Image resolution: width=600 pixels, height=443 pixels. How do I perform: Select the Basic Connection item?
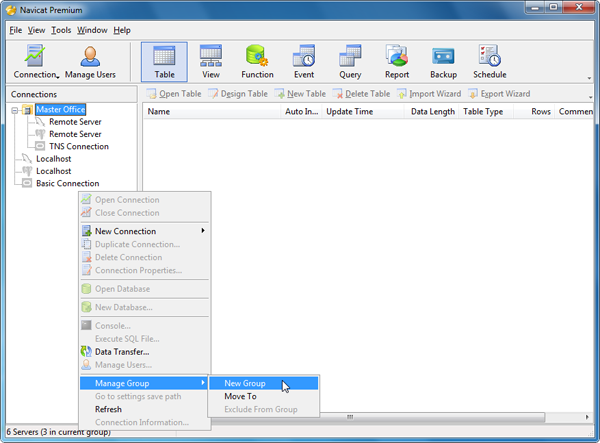(x=67, y=183)
